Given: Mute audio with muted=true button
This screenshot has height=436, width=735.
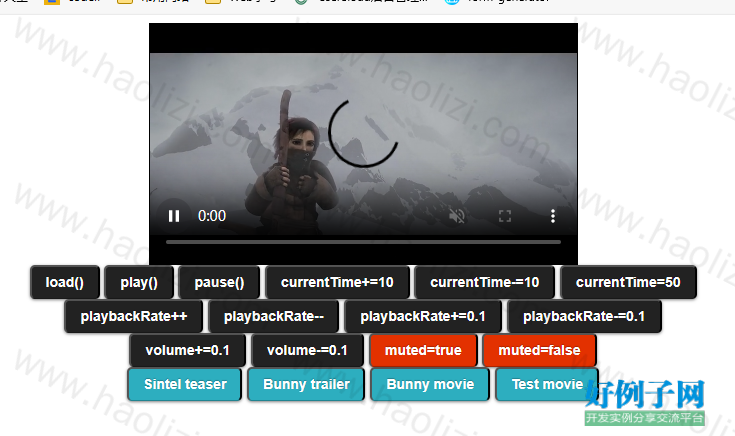Looking at the screenshot, I should 423,350.
